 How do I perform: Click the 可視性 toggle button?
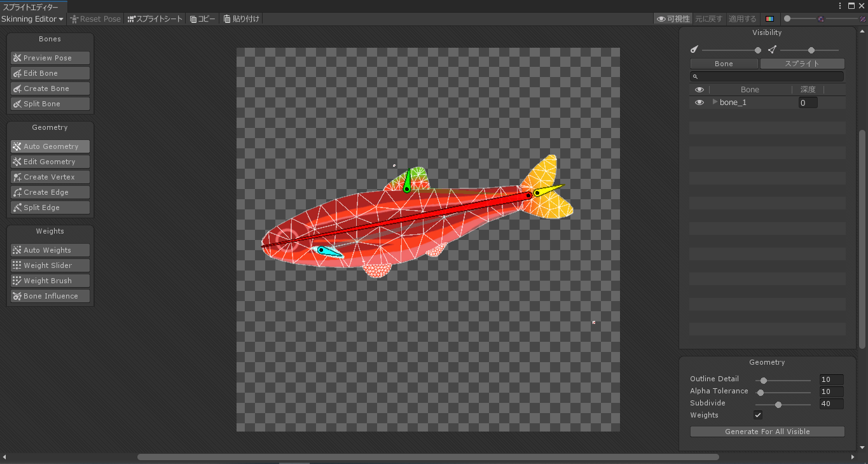point(673,18)
